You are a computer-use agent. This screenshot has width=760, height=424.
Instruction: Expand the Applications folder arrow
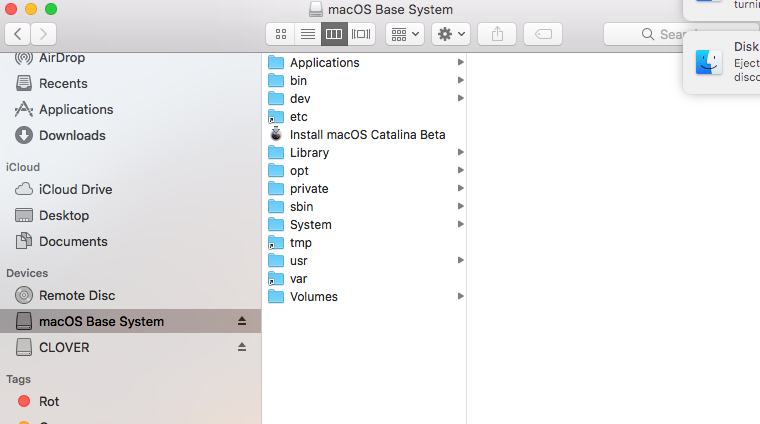[x=461, y=63]
